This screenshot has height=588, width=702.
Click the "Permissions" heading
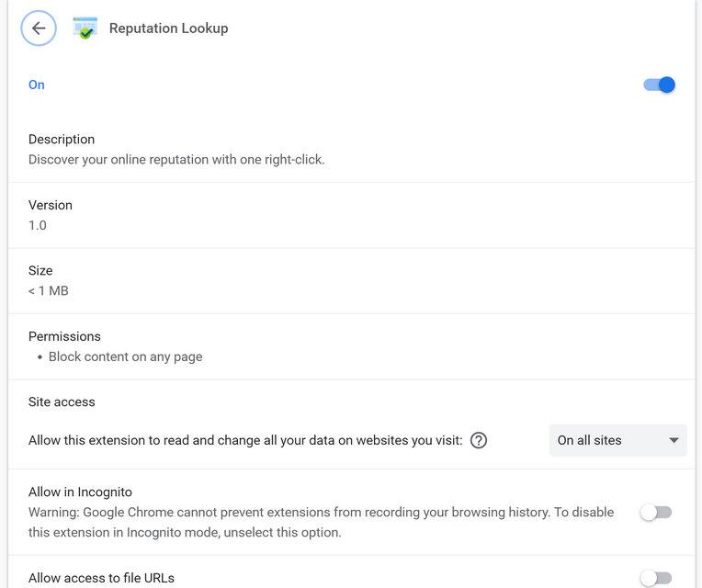64,336
